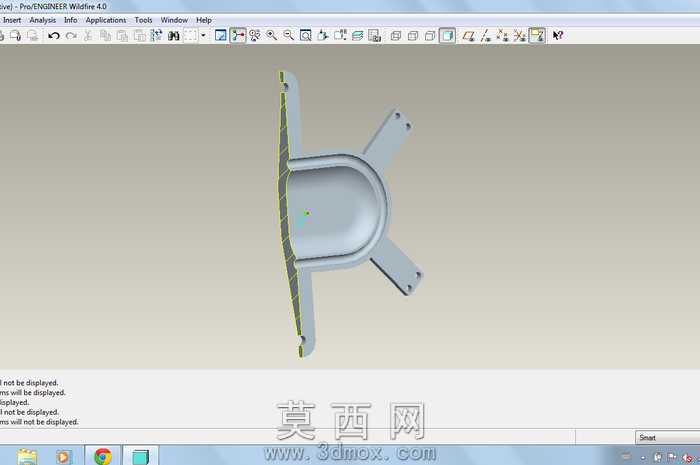Image resolution: width=700 pixels, height=465 pixels.
Task: Click the volume tray icon
Action: (x=688, y=457)
